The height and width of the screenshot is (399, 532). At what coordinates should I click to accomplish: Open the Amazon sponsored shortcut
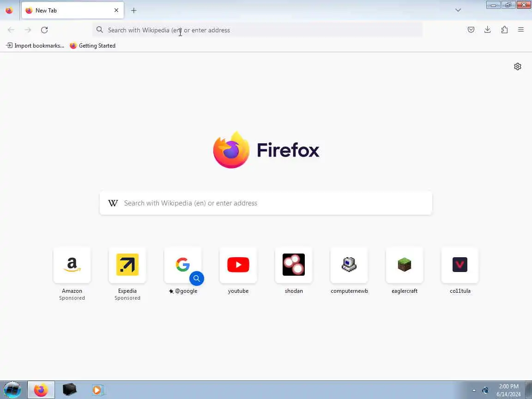(72, 265)
